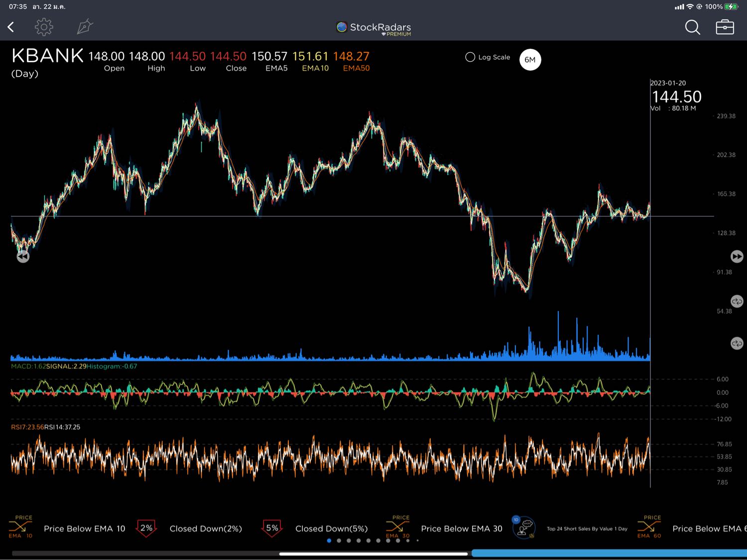Select the Close price value
Screen dimensions: 747x560
click(x=228, y=56)
